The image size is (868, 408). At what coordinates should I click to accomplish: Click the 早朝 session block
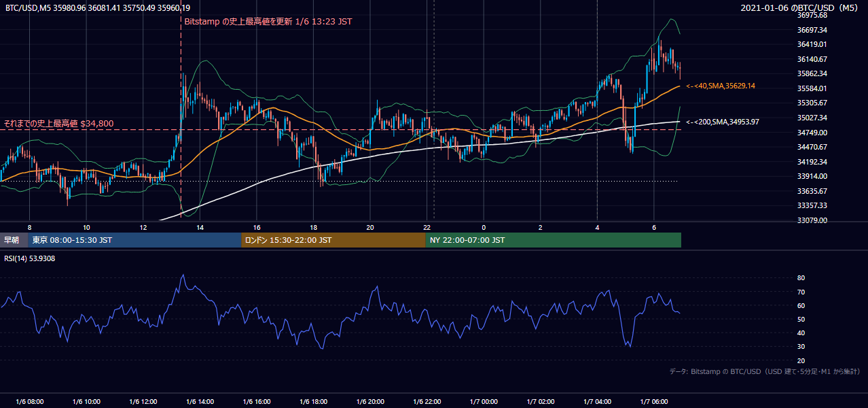(14, 240)
